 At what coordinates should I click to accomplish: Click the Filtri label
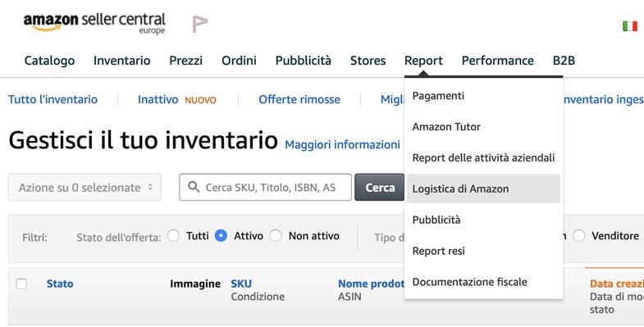tap(34, 238)
